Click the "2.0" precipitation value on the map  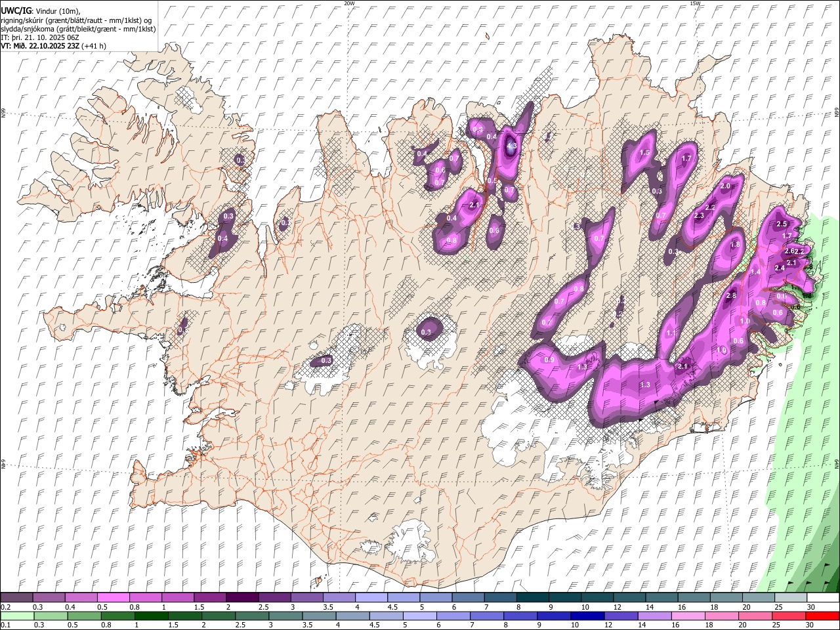point(725,186)
